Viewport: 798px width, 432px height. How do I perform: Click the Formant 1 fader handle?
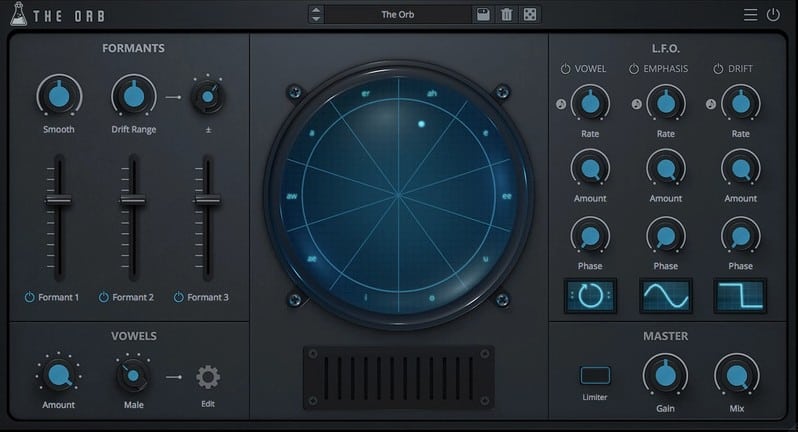(59, 200)
